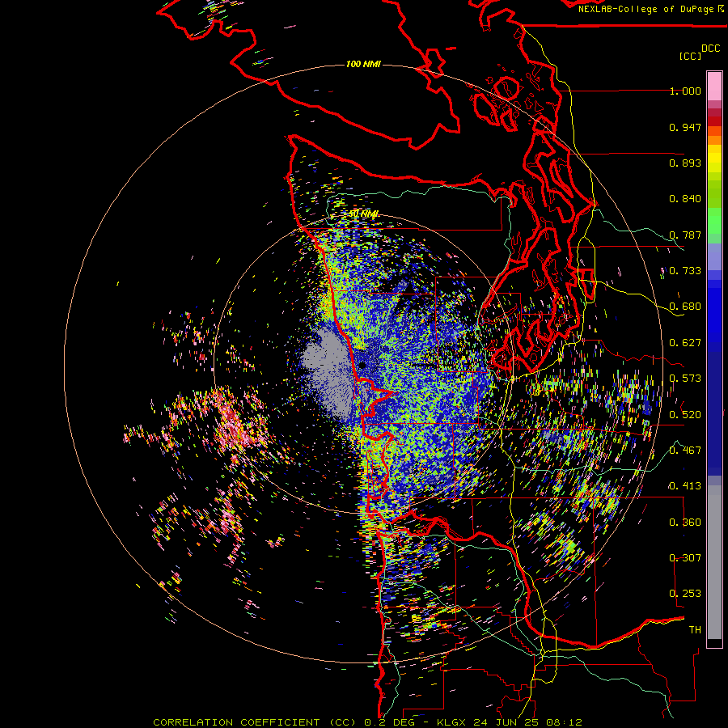
Task: Select the 0.413 scale value
Action: (685, 486)
